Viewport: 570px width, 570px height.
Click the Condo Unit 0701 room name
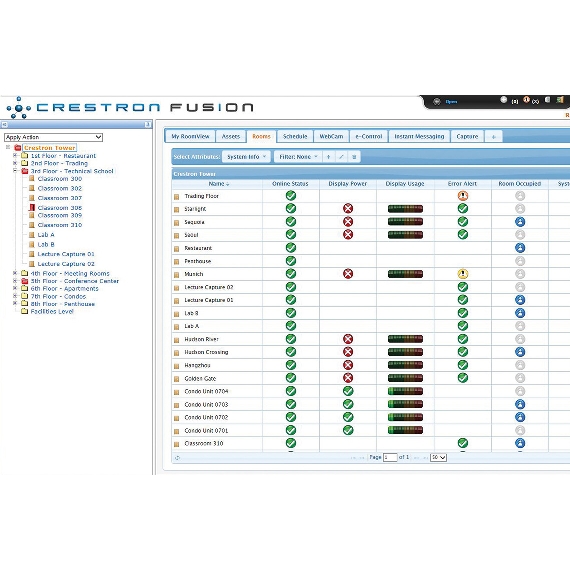point(206,430)
